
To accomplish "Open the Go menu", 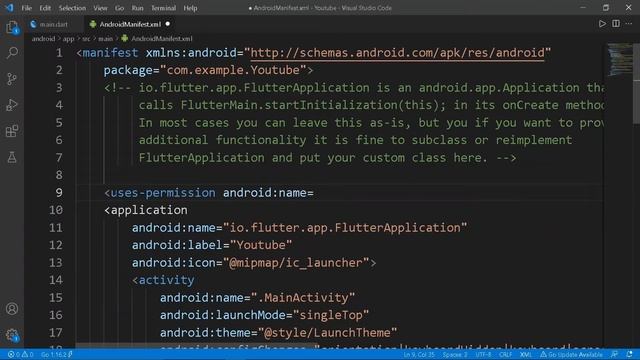I will [119, 8].
